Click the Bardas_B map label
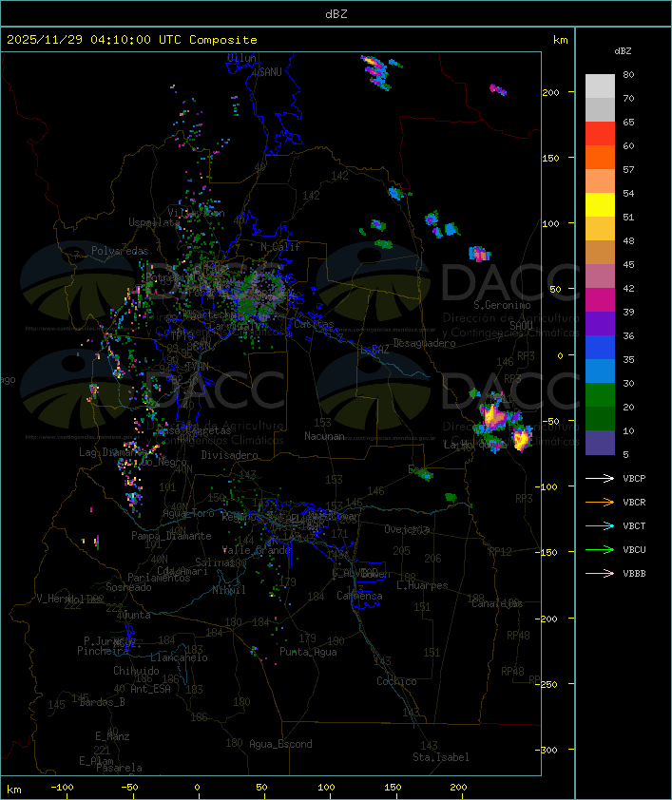Image resolution: width=672 pixels, height=800 pixels. click(102, 702)
